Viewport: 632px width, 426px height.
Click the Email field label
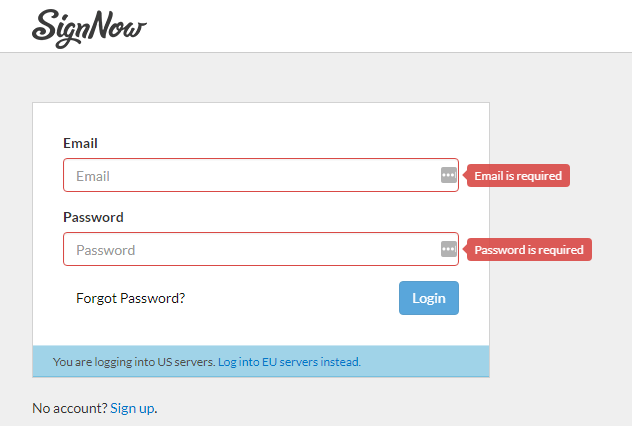pos(80,143)
